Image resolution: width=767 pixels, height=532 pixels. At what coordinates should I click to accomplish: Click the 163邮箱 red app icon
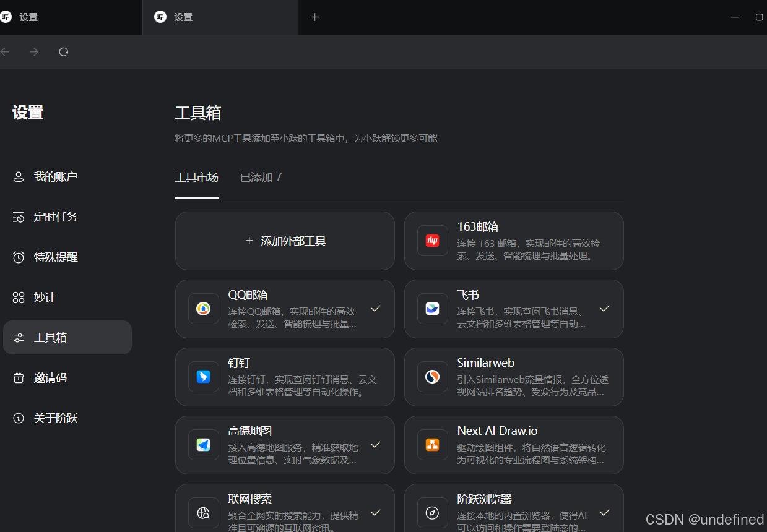tap(432, 241)
